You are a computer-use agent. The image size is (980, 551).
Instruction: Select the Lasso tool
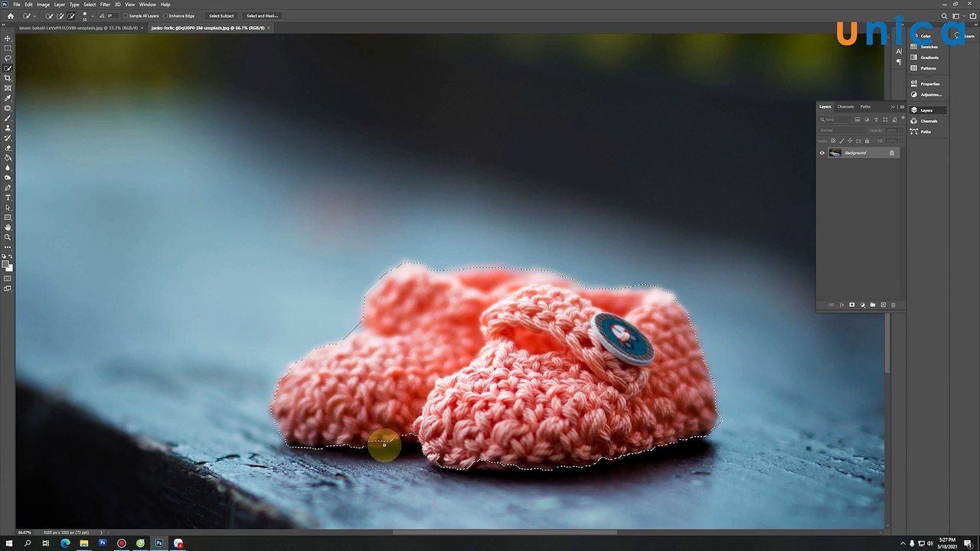pyautogui.click(x=8, y=58)
